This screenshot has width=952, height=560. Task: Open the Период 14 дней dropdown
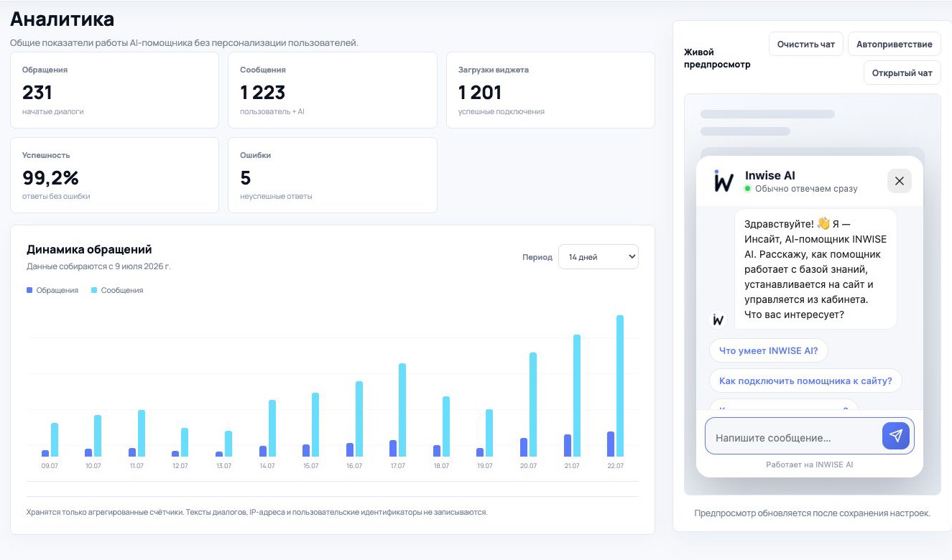599,257
